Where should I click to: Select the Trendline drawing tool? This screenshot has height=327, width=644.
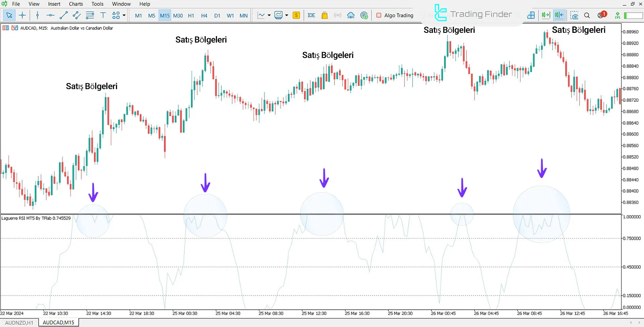point(63,15)
